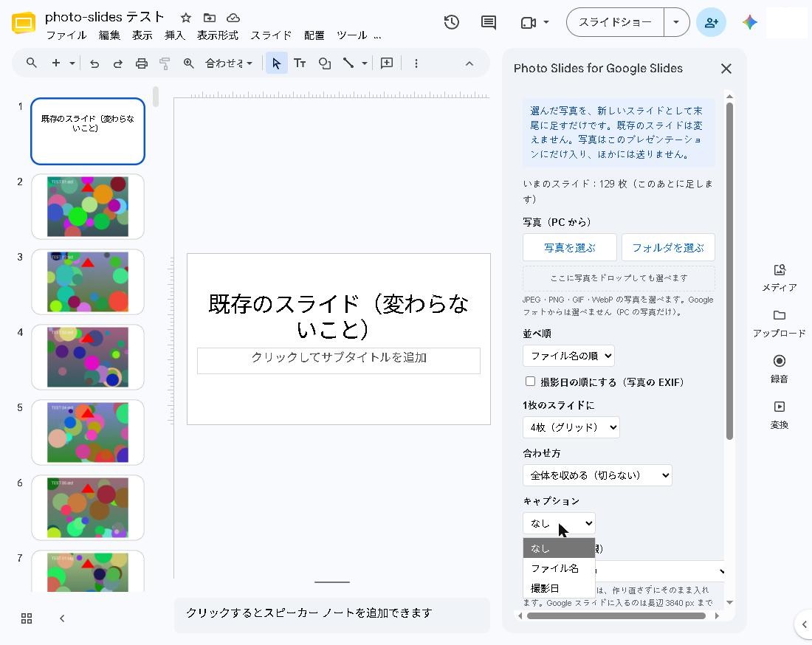
Task: Toggle the キャプション なし dropdown
Action: click(559, 522)
